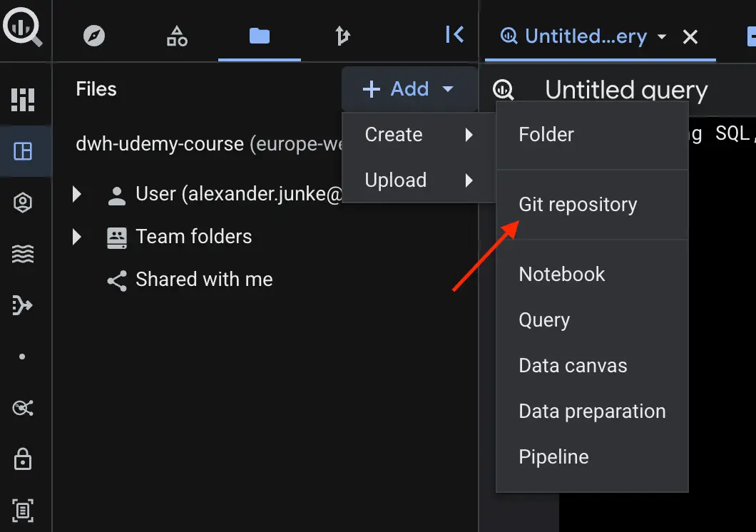Open the padlock policy sidebar icon
This screenshot has height=532, width=756.
[23, 459]
